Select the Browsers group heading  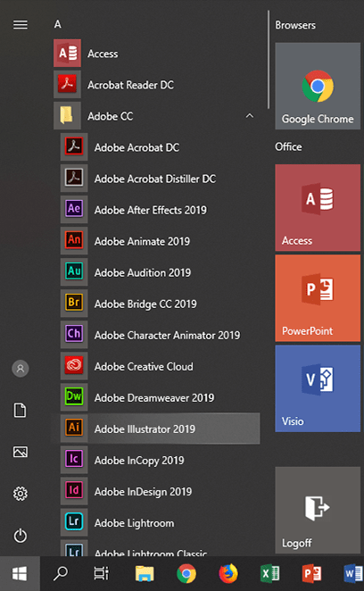[x=295, y=25]
